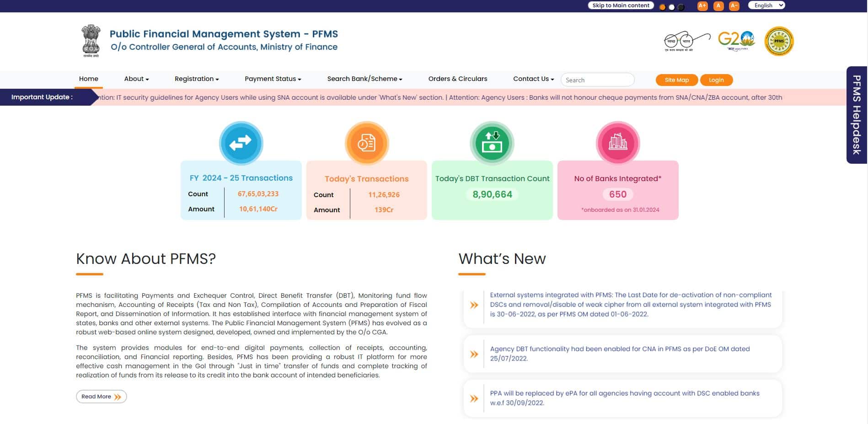Open Agency DBT functionality enabled for CNA news
The width and height of the screenshot is (868, 424).
point(620,354)
